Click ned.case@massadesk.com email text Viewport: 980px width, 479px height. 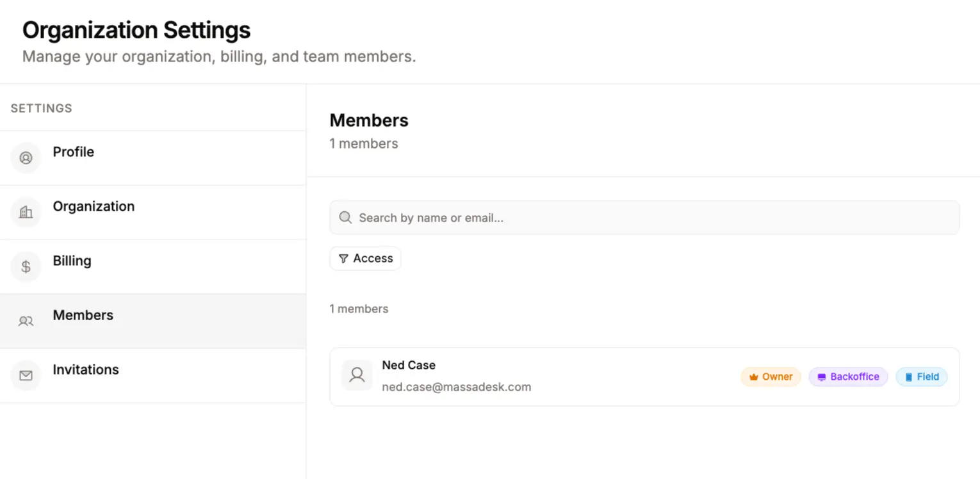(456, 387)
